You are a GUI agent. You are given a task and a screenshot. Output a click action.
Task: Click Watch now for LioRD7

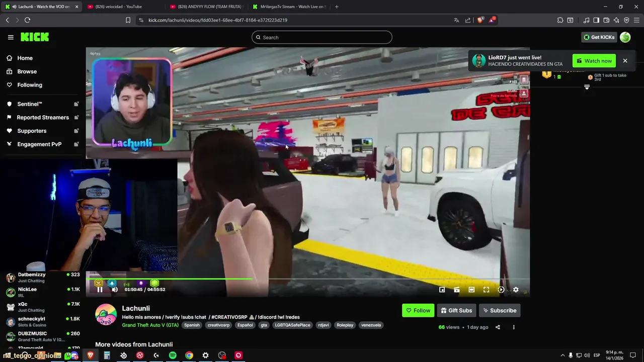(594, 61)
